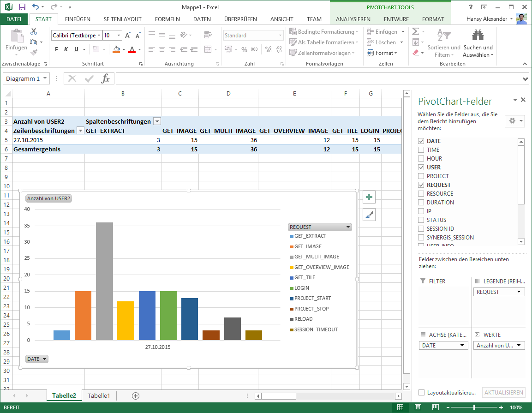Check the PROJECT field checkbox
Image resolution: width=532 pixels, height=413 pixels.
(420, 176)
